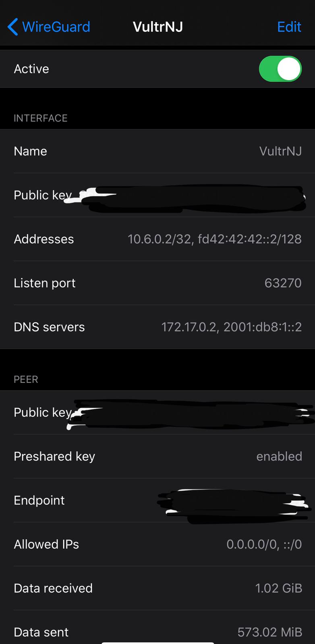Tap the VultrNJ title in navigation bar
This screenshot has height=644, width=315.
click(157, 27)
